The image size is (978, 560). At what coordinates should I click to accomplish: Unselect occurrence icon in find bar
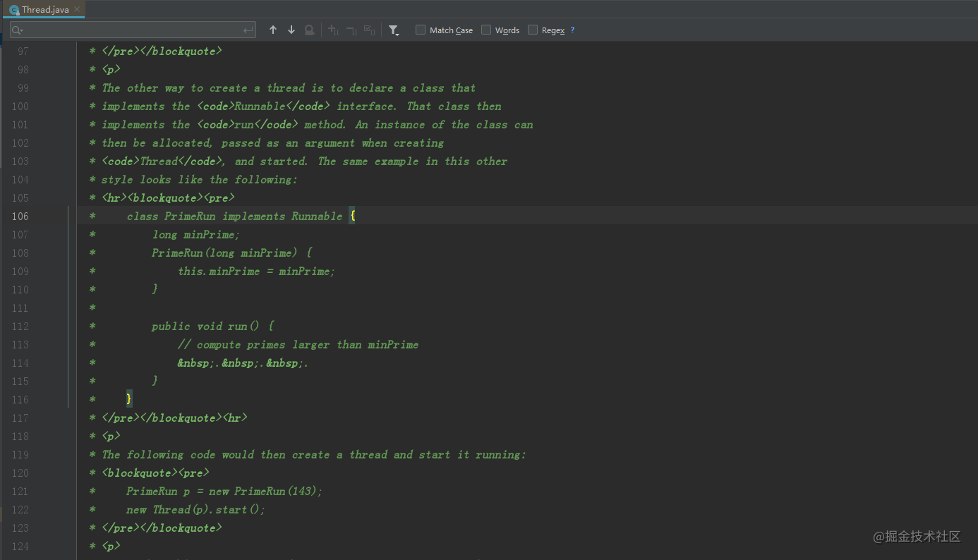click(351, 30)
